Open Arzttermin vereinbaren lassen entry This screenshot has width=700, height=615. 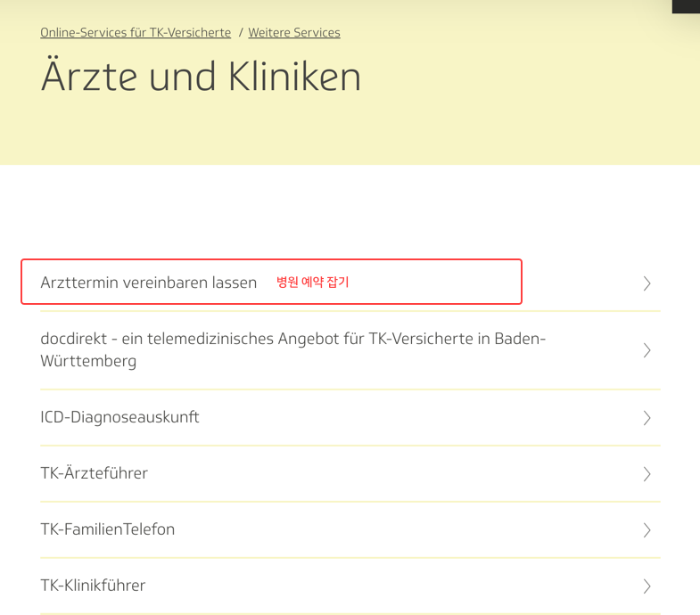tap(149, 283)
